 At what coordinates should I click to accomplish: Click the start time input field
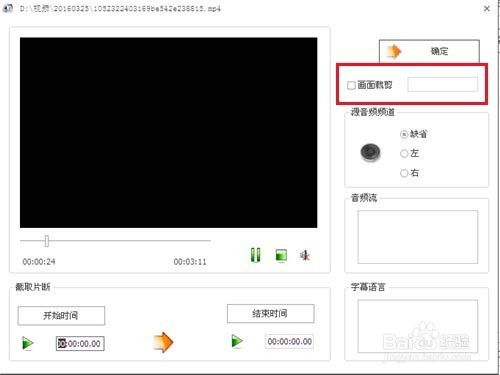(x=80, y=343)
